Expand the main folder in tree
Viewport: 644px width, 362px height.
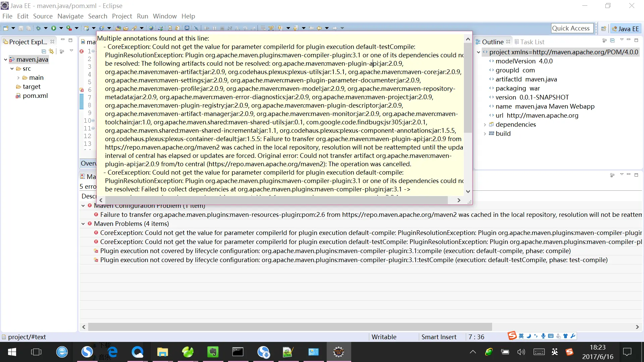[x=18, y=77]
